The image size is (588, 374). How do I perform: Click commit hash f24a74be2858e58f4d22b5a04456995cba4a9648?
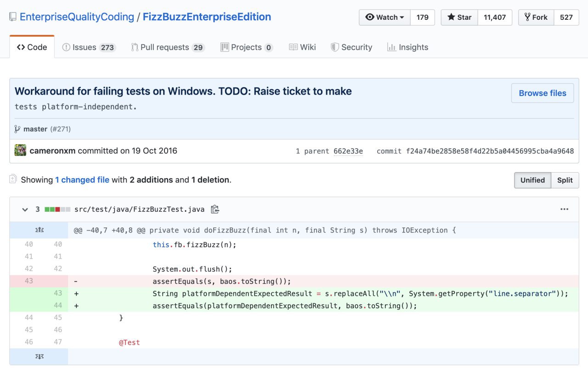pos(490,151)
